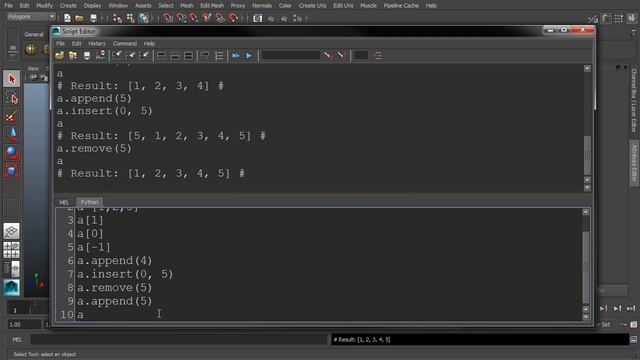640x360 pixels.
Task: Switch to the MEL tab
Action: click(x=64, y=202)
